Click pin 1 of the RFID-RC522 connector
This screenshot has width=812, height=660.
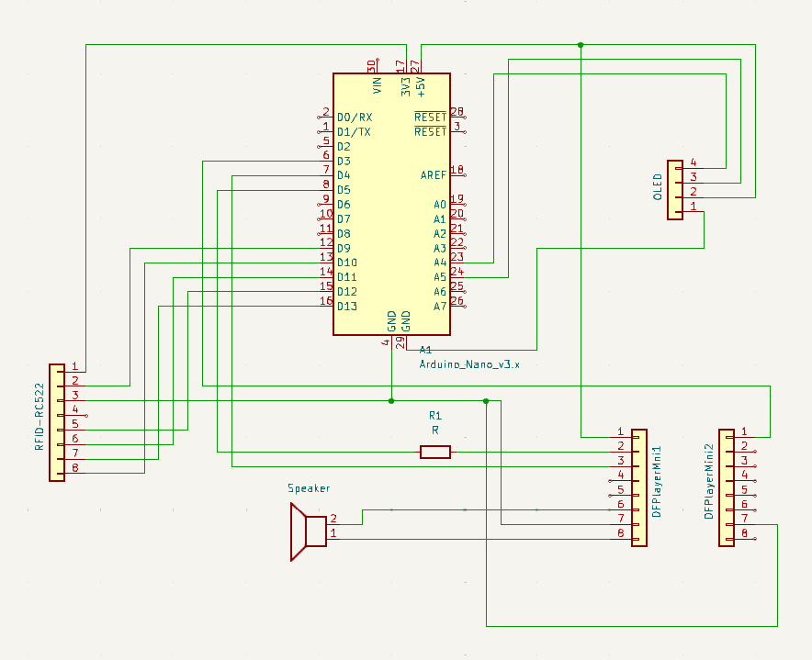pyautogui.click(x=75, y=371)
